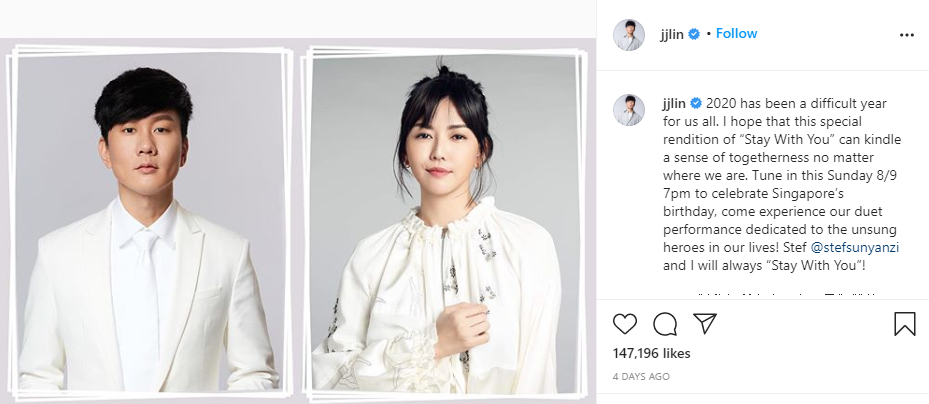Save the post with the bookmark icon

click(905, 324)
